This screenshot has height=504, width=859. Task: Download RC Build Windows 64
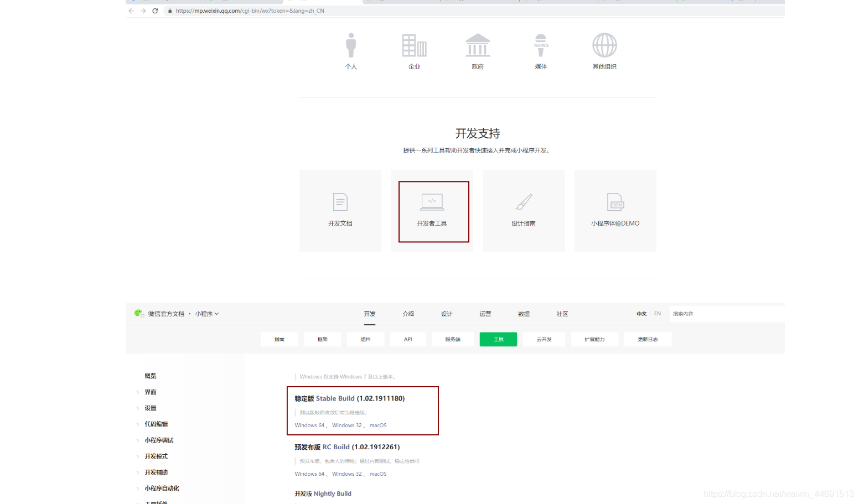point(310,474)
